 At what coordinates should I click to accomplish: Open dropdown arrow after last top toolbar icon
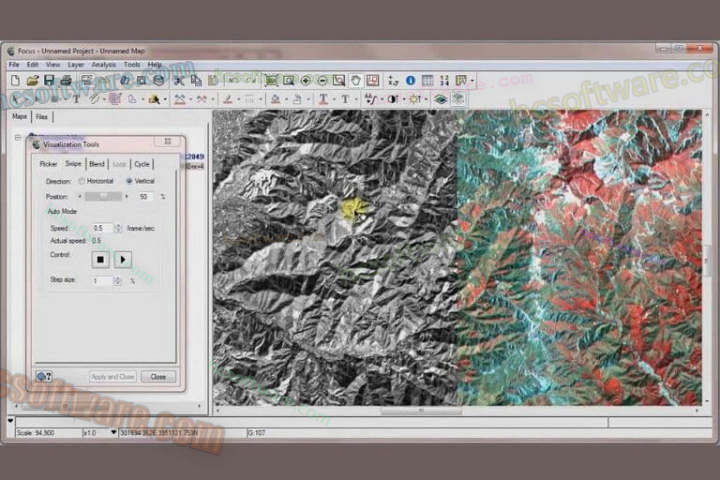[x=472, y=81]
